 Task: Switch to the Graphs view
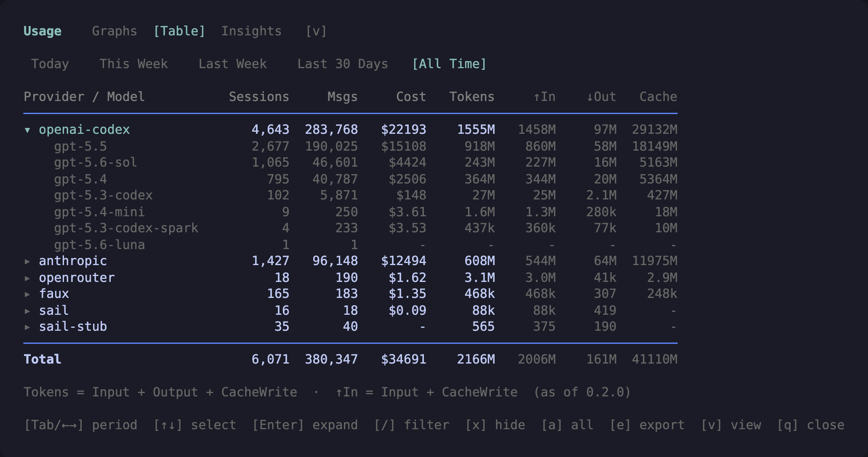[114, 31]
